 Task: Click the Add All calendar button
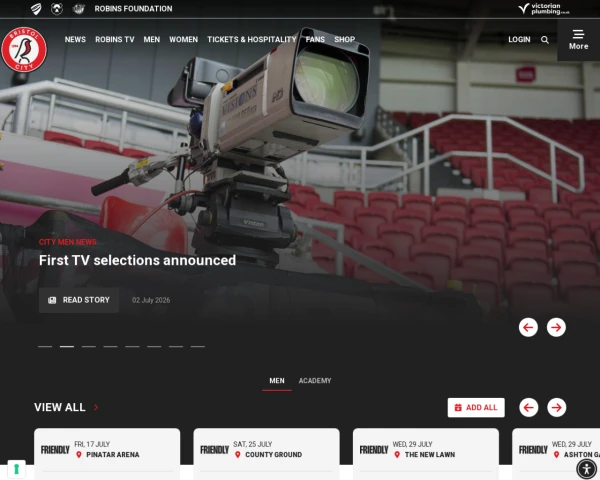(476, 408)
